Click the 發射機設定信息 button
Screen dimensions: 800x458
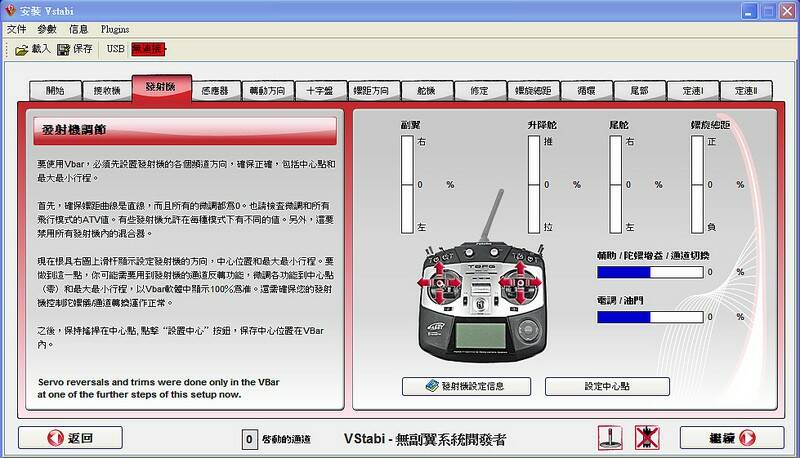[x=466, y=386]
